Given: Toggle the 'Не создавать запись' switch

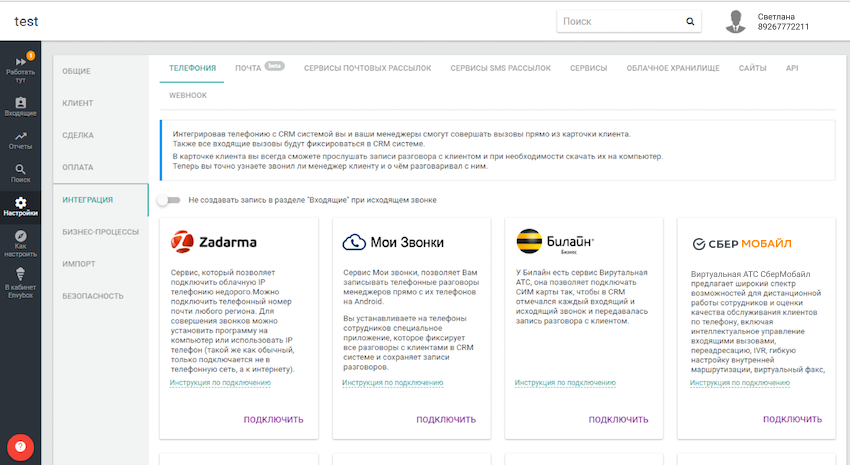Looking at the screenshot, I should [x=168, y=200].
